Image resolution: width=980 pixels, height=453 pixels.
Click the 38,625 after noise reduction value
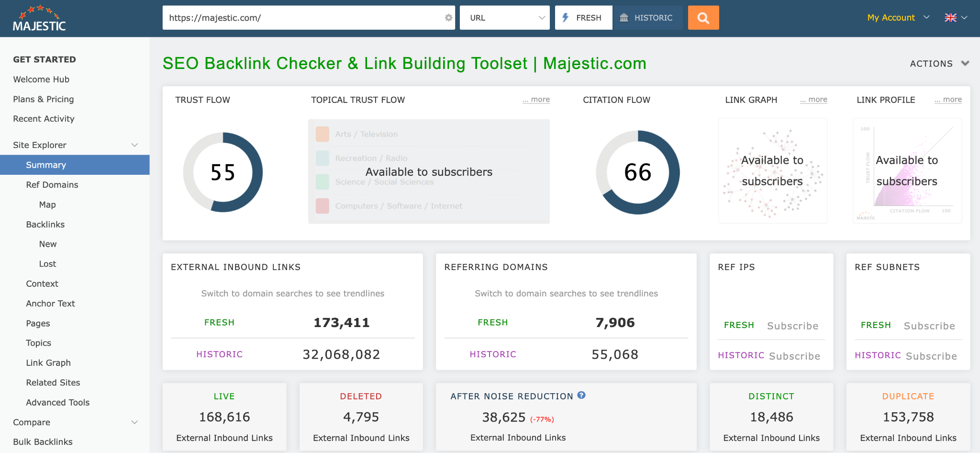[x=504, y=418]
